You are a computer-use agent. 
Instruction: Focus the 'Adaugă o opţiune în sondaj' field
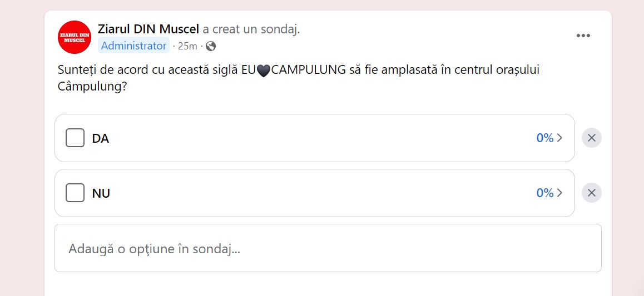tap(328, 248)
